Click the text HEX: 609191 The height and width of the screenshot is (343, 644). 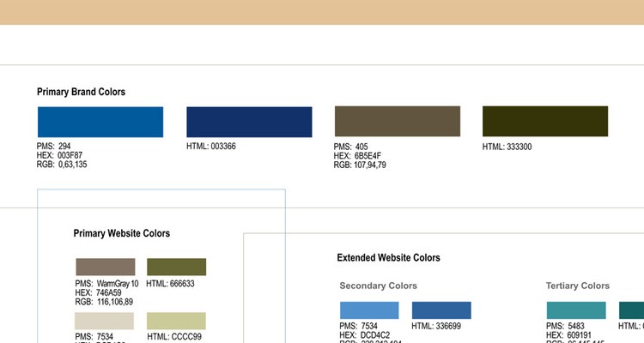coord(568,334)
